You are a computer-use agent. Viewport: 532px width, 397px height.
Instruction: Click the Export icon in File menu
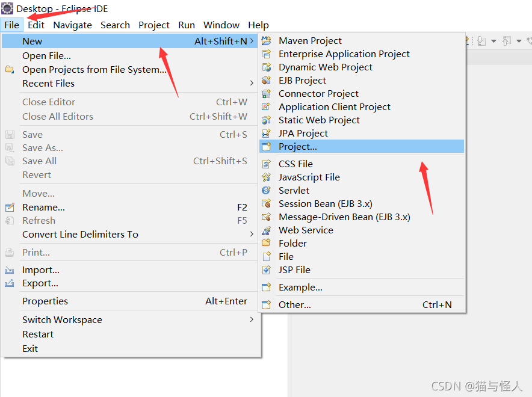pyautogui.click(x=10, y=283)
